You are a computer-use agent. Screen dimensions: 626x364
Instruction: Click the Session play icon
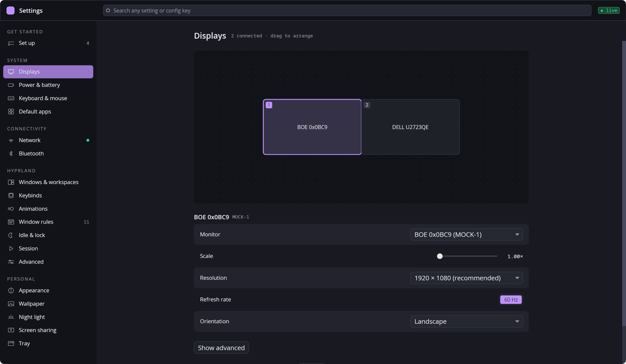click(x=11, y=249)
